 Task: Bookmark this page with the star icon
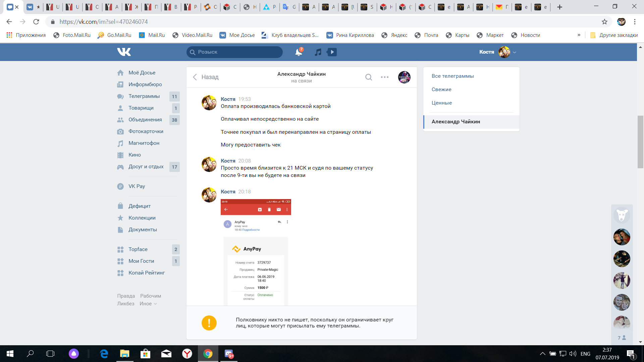click(x=604, y=22)
